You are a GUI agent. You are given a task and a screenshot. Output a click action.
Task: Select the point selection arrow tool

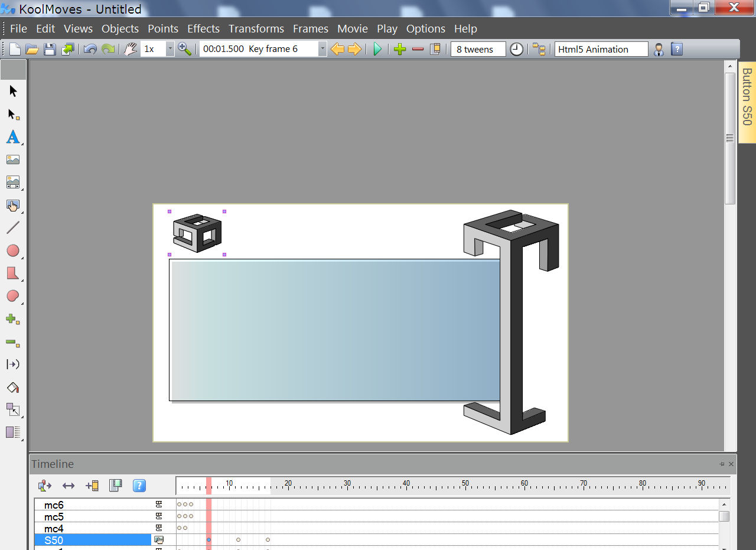pos(13,114)
